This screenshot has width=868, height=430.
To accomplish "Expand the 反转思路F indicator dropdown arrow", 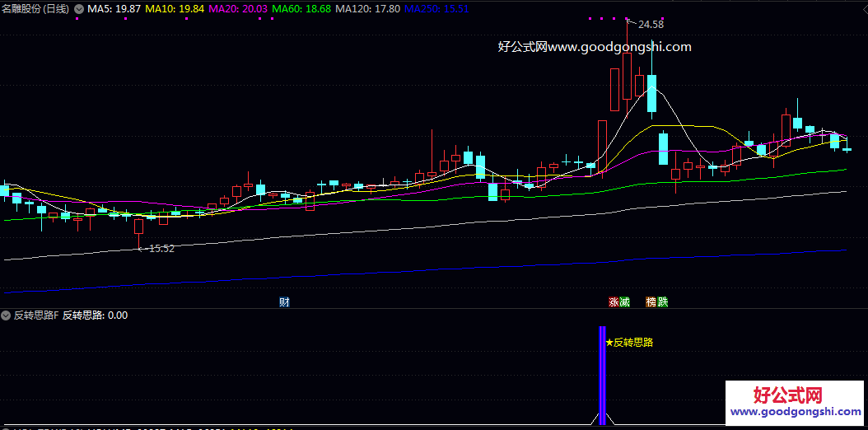I will pyautogui.click(x=6, y=315).
